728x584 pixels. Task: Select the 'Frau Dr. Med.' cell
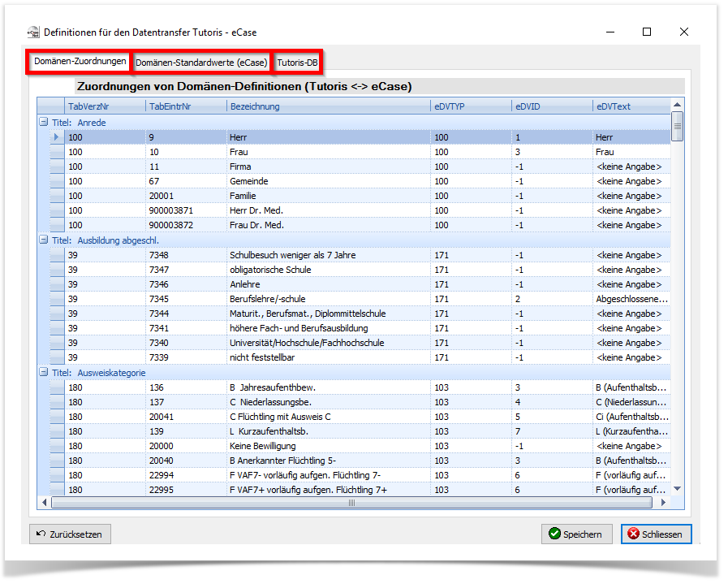pyautogui.click(x=328, y=225)
